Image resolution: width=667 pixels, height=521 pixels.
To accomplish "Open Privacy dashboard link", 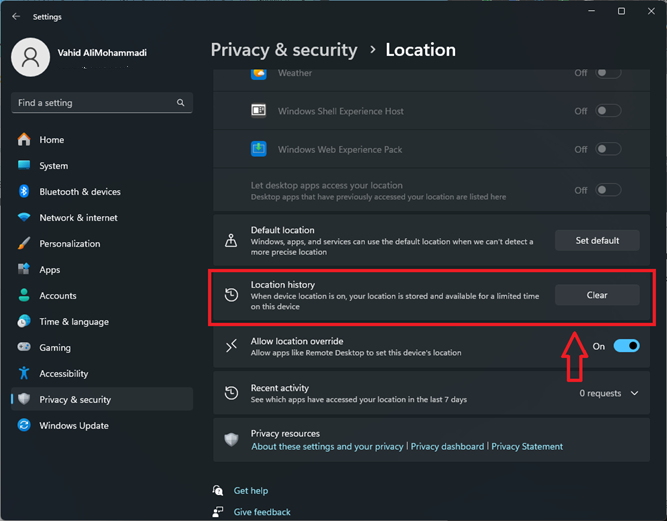I will [x=447, y=446].
